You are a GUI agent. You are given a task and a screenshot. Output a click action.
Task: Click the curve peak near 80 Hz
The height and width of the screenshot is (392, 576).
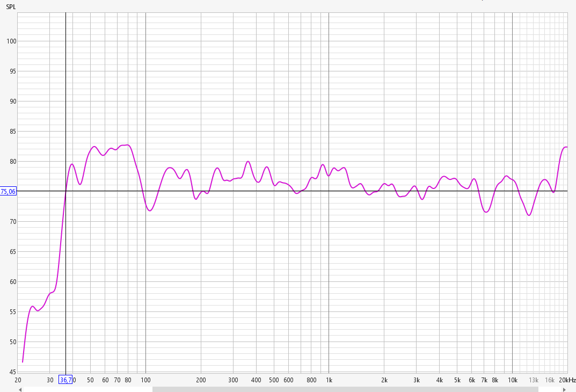pos(127,145)
